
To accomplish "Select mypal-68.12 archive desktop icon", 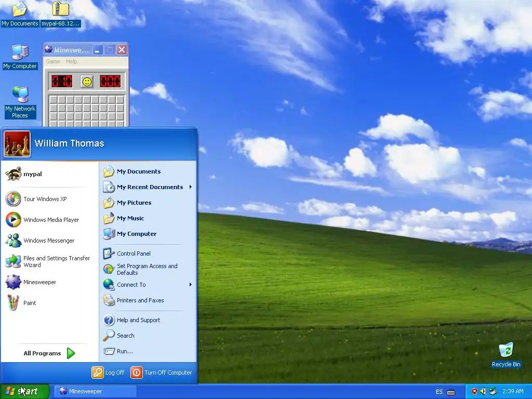I will [60, 14].
